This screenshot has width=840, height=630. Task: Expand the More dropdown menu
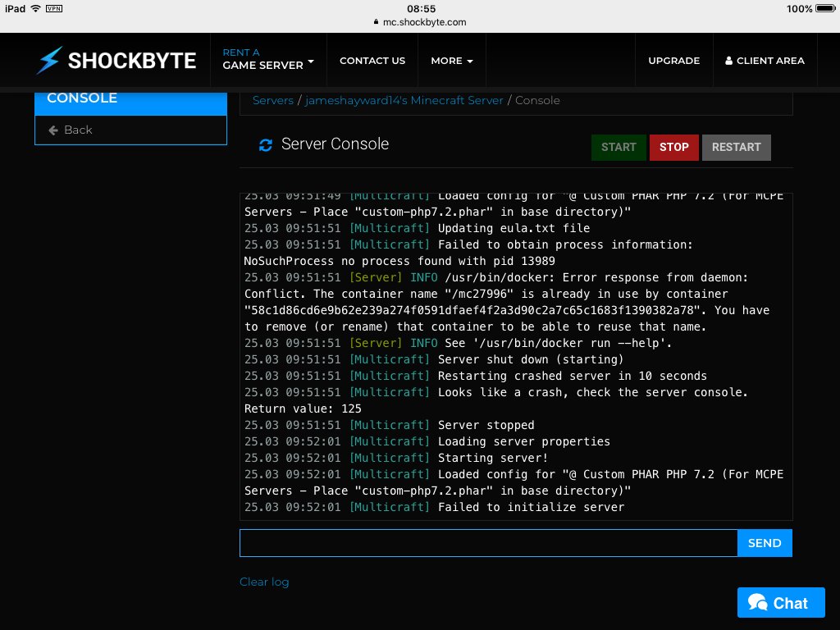click(452, 61)
